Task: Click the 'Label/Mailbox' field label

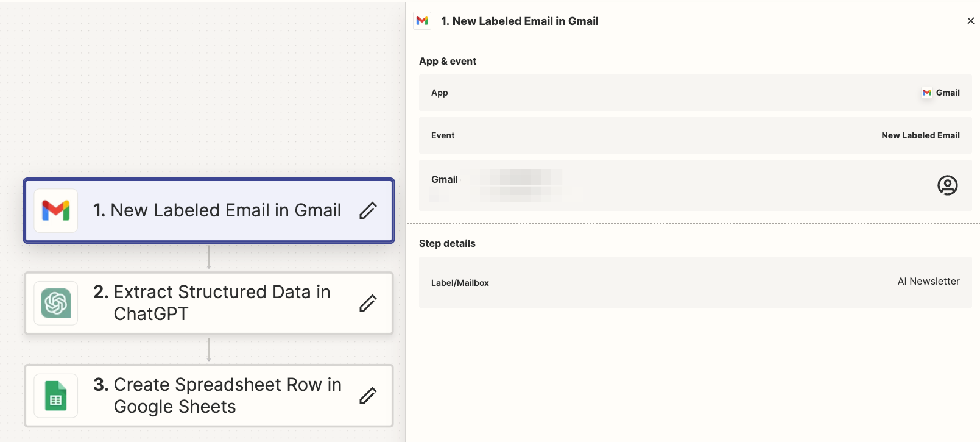Action: click(460, 283)
